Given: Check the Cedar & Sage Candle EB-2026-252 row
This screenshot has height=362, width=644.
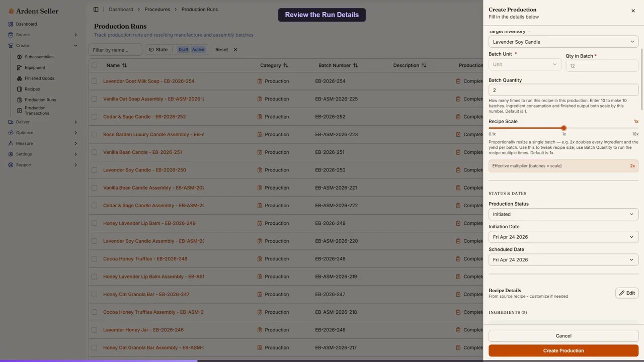Looking at the screenshot, I should point(94,117).
